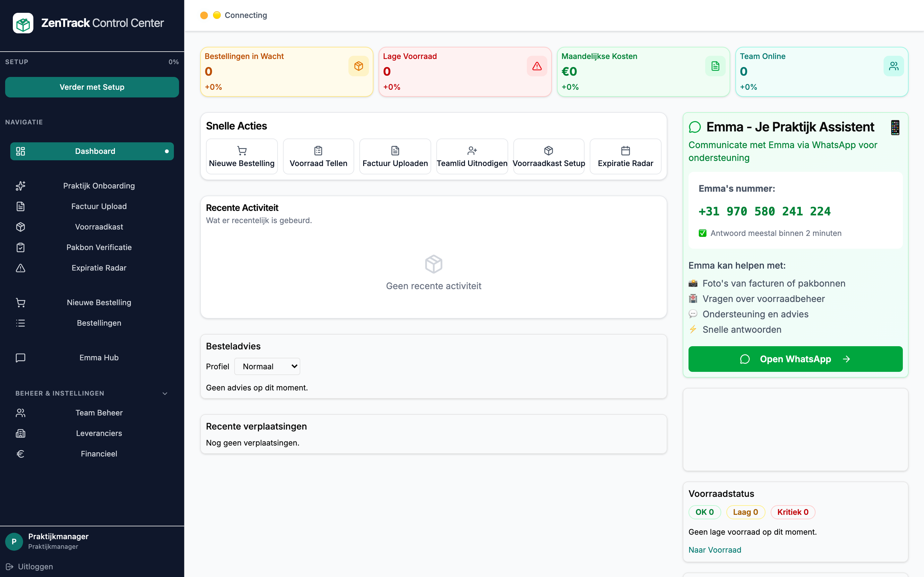
Task: Click the Teamlid Uitnodigen quick action
Action: (472, 156)
